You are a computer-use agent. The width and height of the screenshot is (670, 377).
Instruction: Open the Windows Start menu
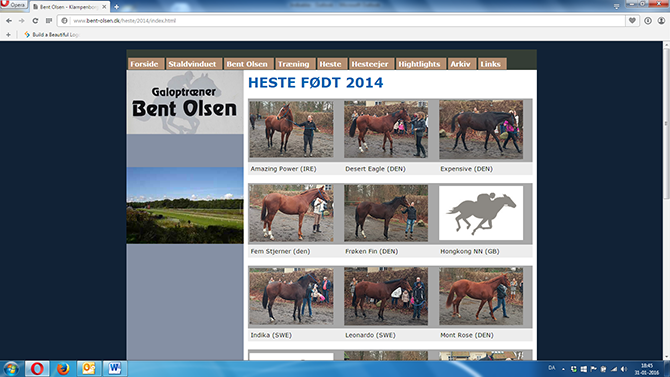point(11,368)
